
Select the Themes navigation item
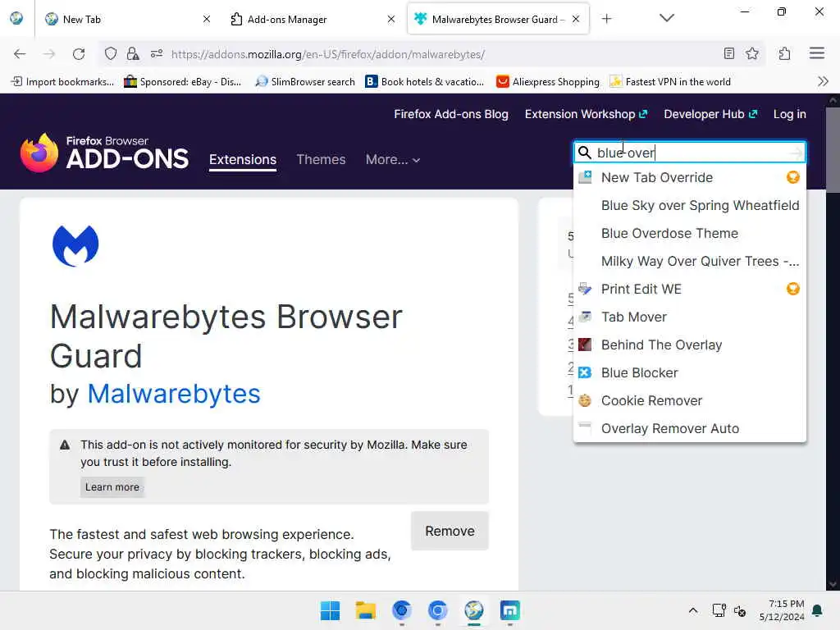pos(321,160)
